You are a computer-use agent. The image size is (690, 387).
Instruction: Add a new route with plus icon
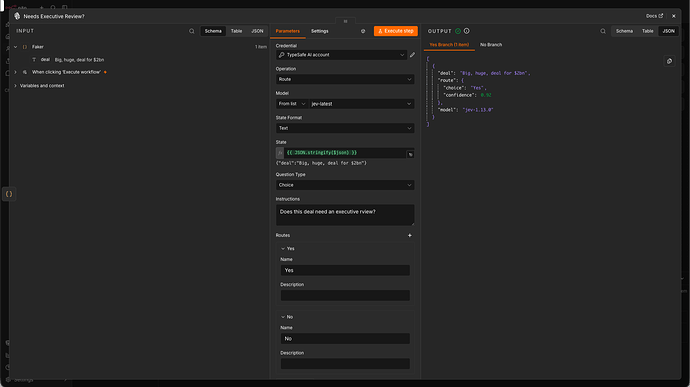(410, 236)
